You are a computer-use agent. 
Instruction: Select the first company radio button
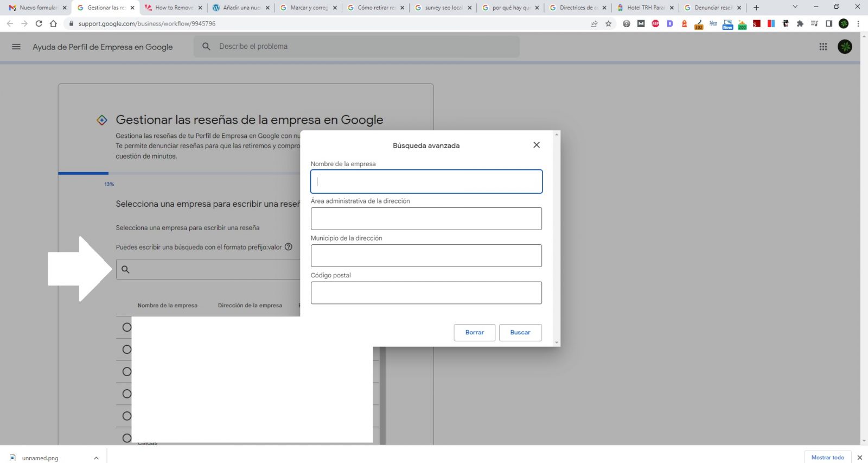tap(127, 327)
